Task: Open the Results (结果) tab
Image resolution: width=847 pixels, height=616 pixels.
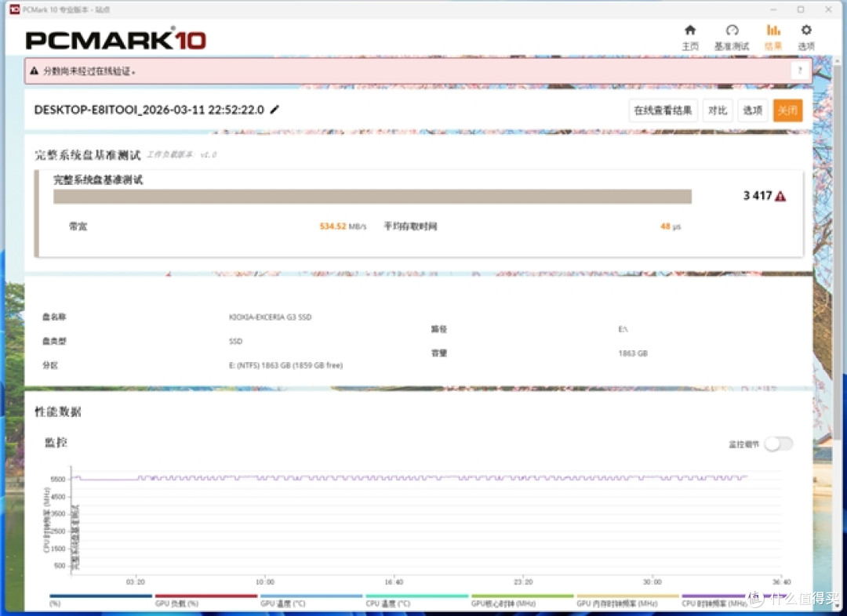Action: tap(773, 38)
